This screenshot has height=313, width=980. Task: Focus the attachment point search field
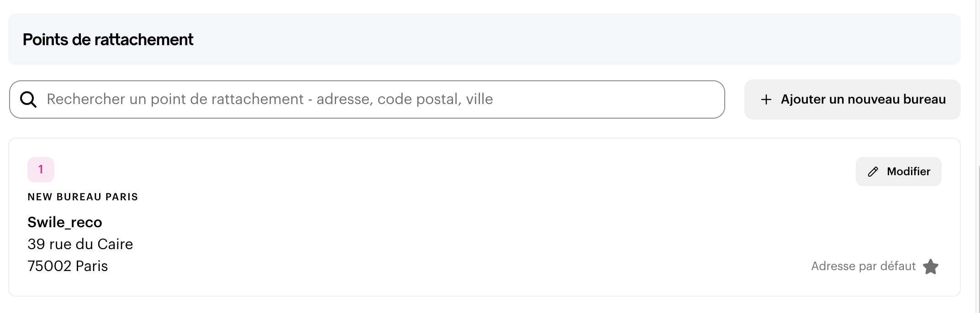367,99
